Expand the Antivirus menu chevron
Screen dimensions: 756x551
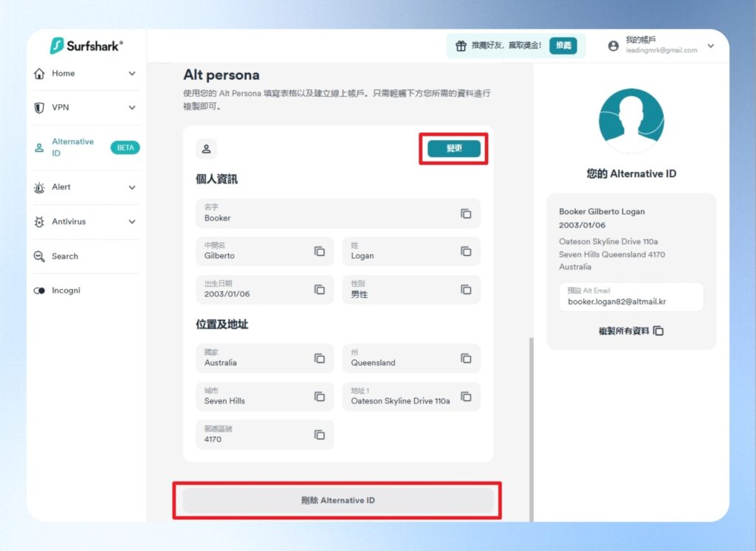[x=132, y=221]
